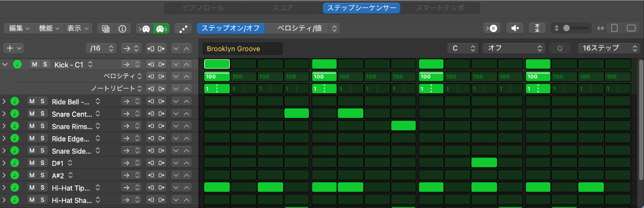Solo the Kick - C1 row
Screen dimensions: 644x208
pyautogui.click(x=45, y=64)
